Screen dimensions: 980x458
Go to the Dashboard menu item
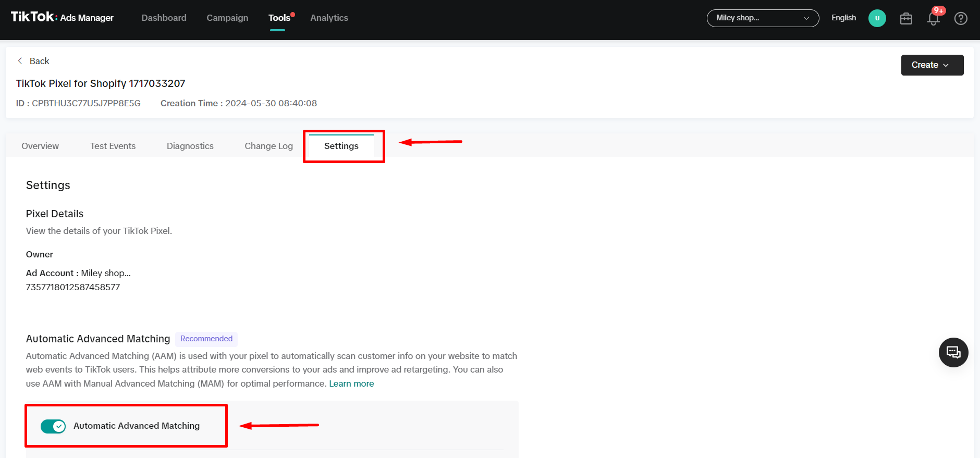click(164, 18)
